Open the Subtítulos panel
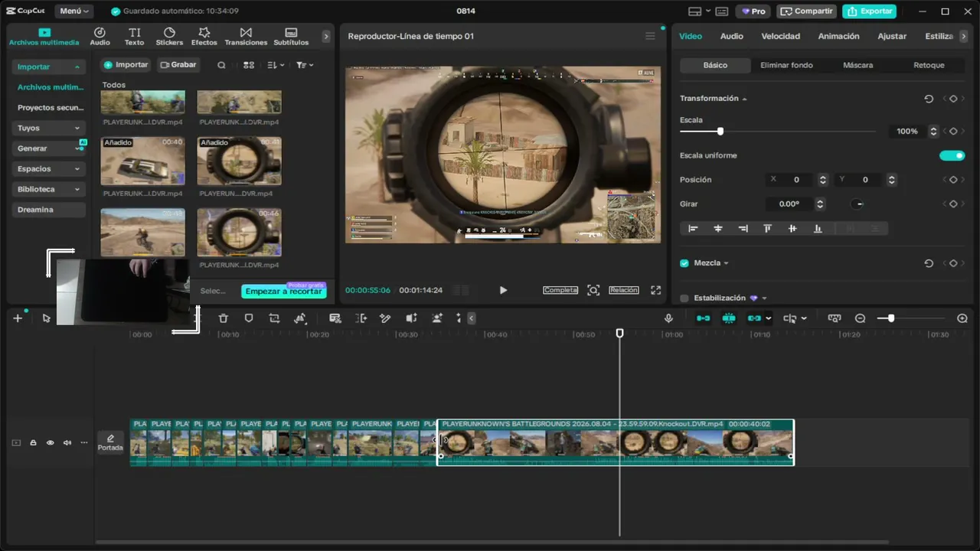The width and height of the screenshot is (980, 551). pos(291,36)
